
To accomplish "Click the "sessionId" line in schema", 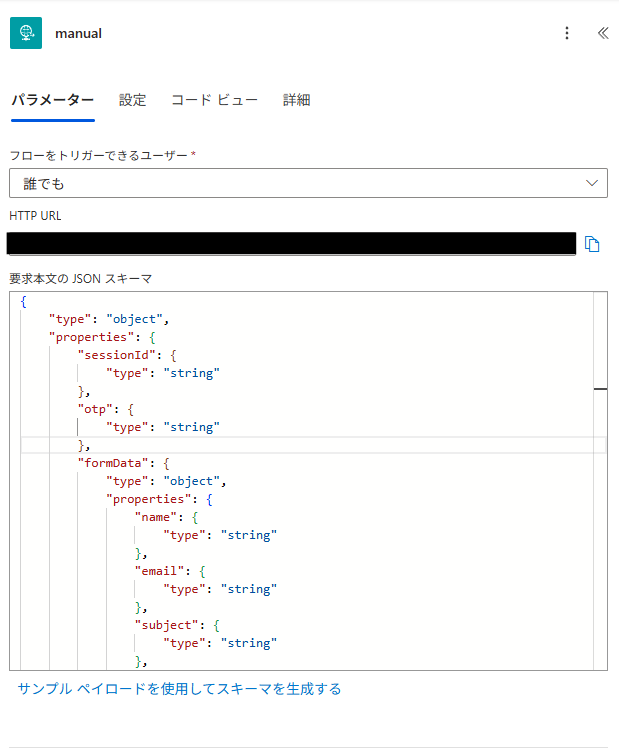I will [127, 355].
